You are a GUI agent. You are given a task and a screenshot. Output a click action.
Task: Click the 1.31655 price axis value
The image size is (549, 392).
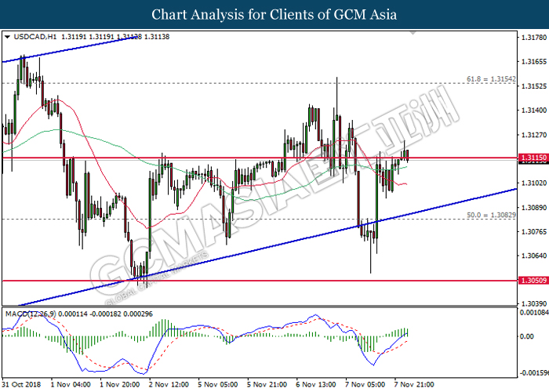coord(534,62)
